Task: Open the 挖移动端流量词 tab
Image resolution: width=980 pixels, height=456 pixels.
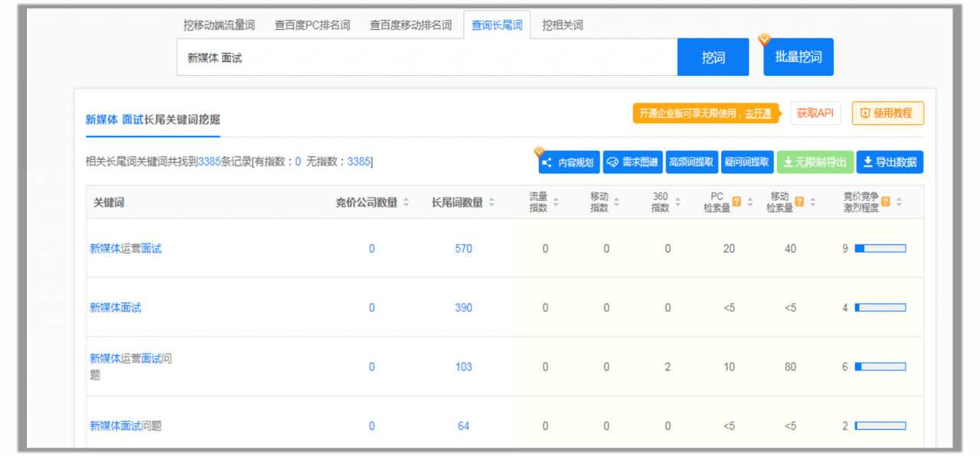Action: (x=219, y=25)
